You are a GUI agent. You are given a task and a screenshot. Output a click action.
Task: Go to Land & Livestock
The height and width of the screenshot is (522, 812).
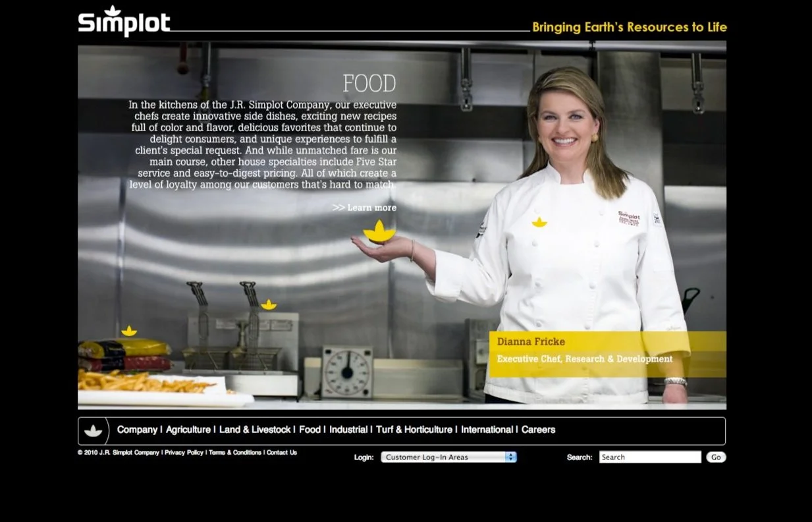[255, 430]
